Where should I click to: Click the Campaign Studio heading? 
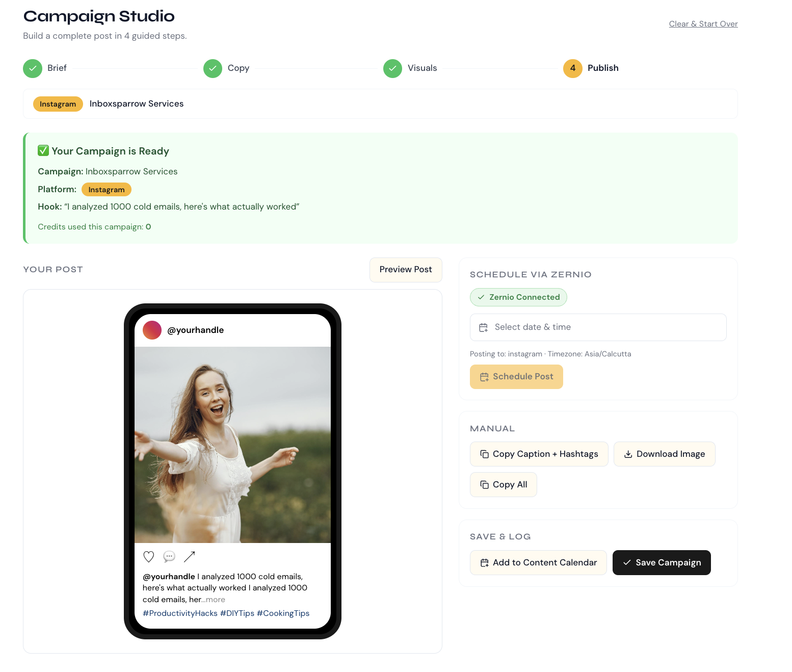tap(99, 16)
